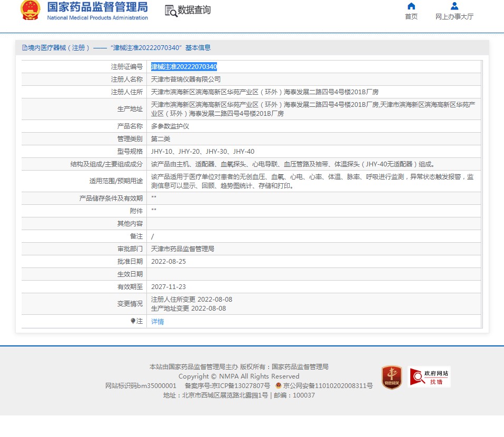
Task: Click the 注册证编号 row label
Action: pyautogui.click(x=126, y=66)
